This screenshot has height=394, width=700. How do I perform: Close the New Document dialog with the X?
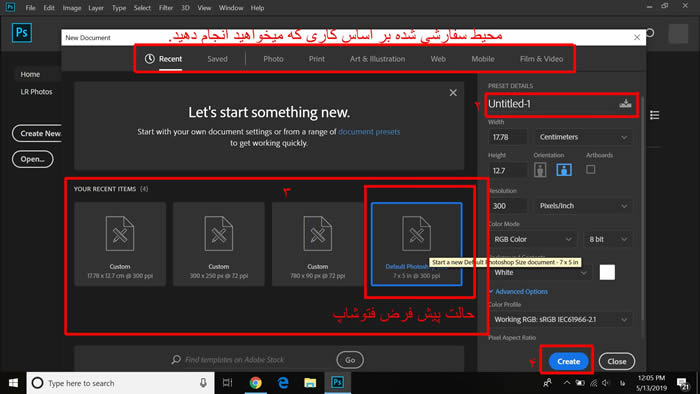(637, 37)
